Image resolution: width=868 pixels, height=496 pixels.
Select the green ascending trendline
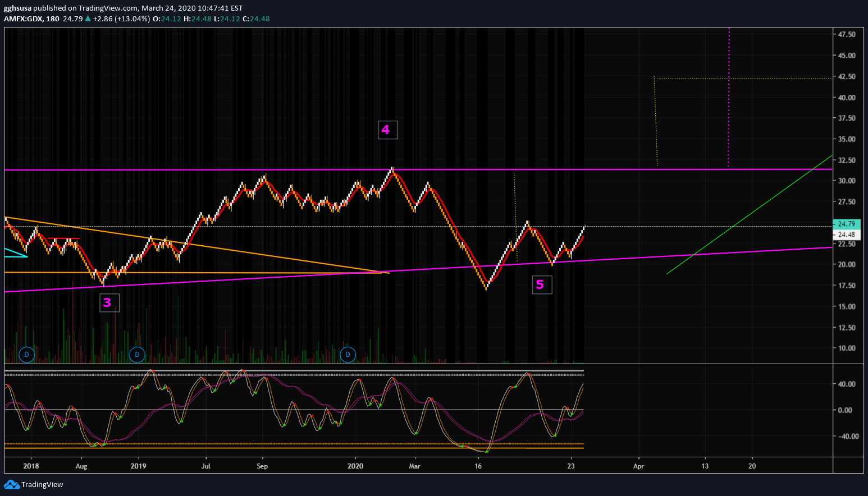tap(750, 215)
